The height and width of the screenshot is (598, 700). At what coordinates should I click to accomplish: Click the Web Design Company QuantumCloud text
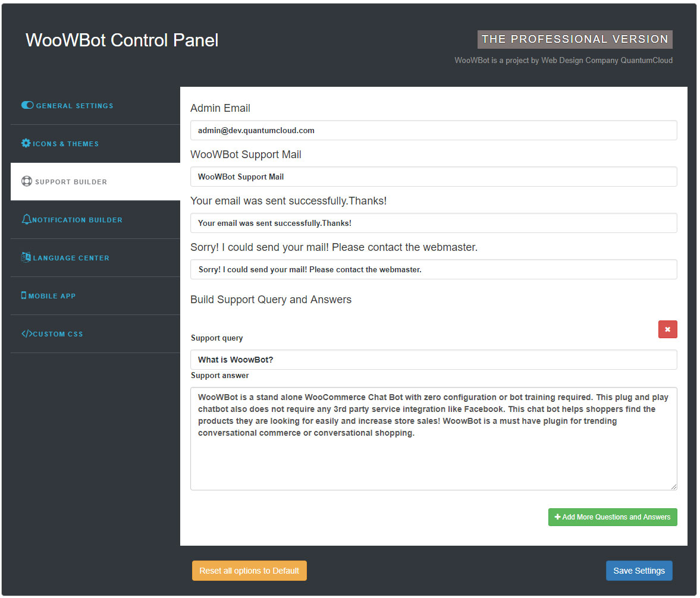pos(607,60)
